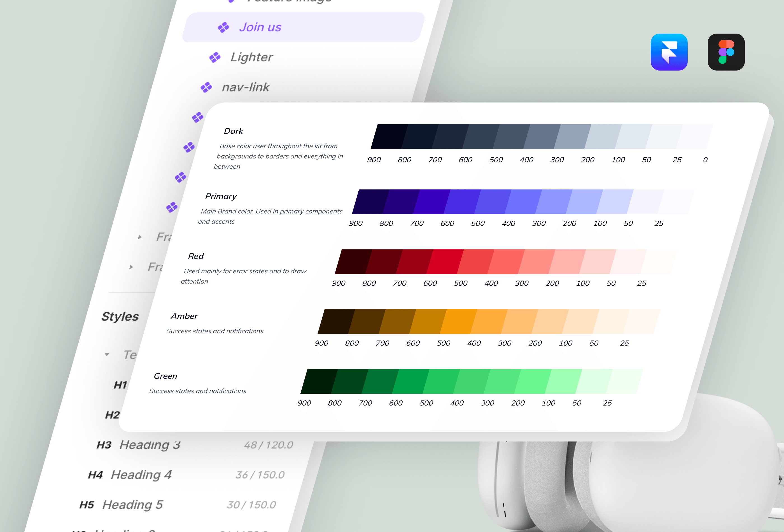The height and width of the screenshot is (532, 784).
Task: Open the Framer app icon
Action: coord(669,52)
